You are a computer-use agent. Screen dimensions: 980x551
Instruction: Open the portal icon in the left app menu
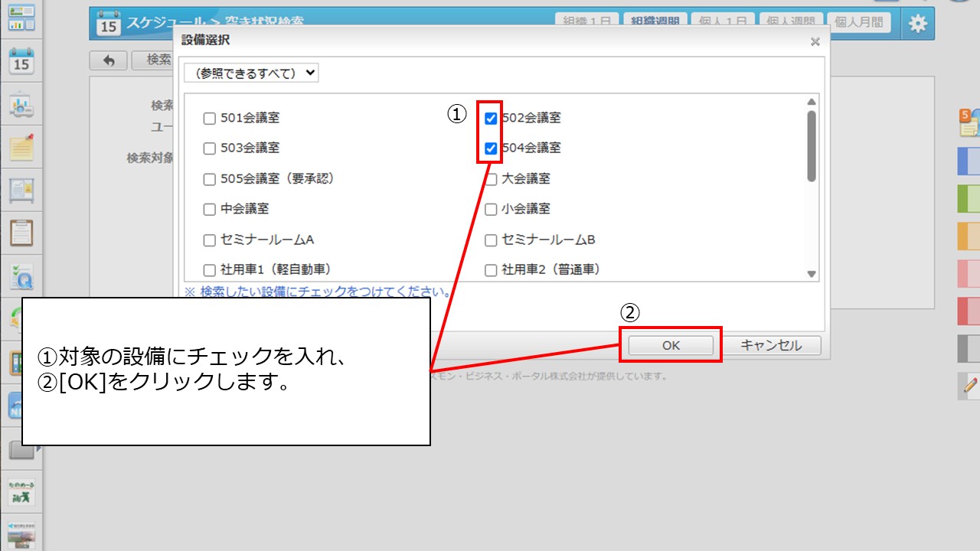coord(21,18)
